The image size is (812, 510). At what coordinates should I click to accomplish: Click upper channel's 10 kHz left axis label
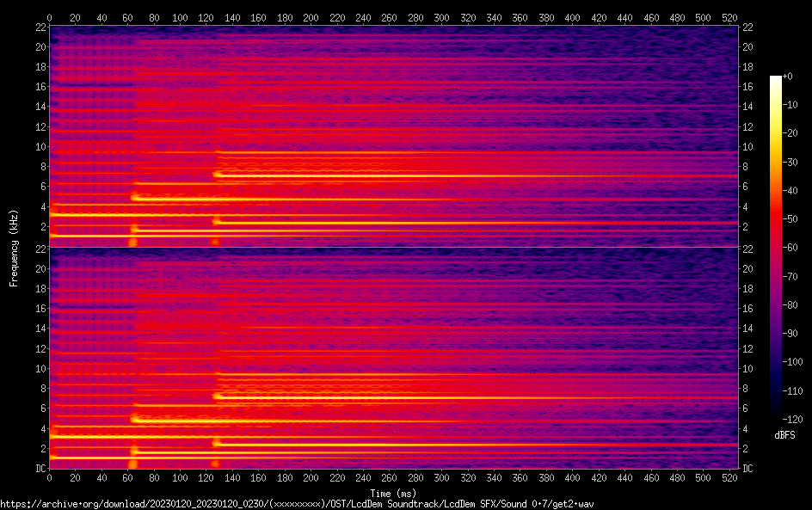coord(40,146)
